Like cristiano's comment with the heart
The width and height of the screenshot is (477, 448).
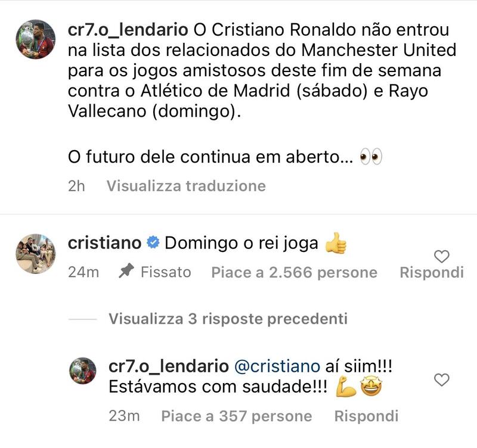pos(442,257)
